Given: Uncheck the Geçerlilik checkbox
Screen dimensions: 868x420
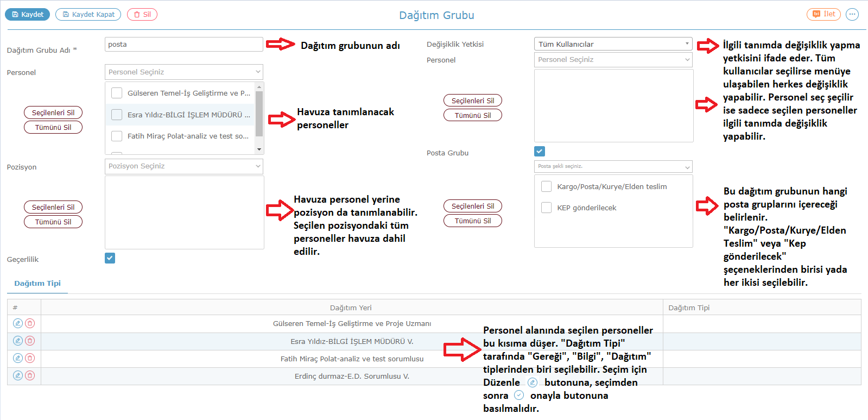Looking at the screenshot, I should [x=110, y=258].
